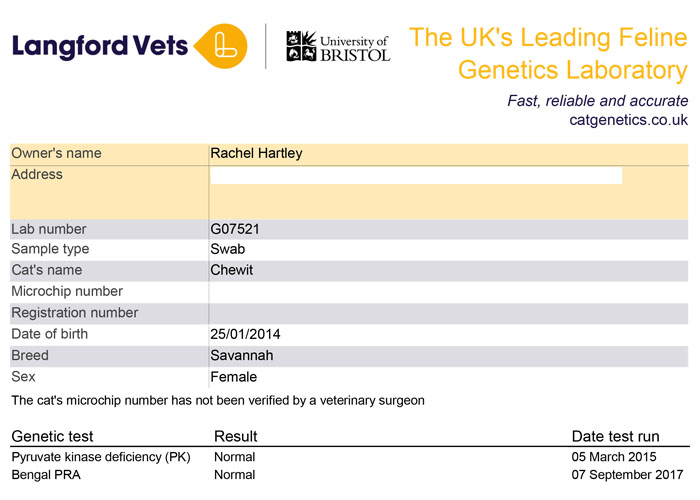Click the Genetic test column header

click(52, 436)
